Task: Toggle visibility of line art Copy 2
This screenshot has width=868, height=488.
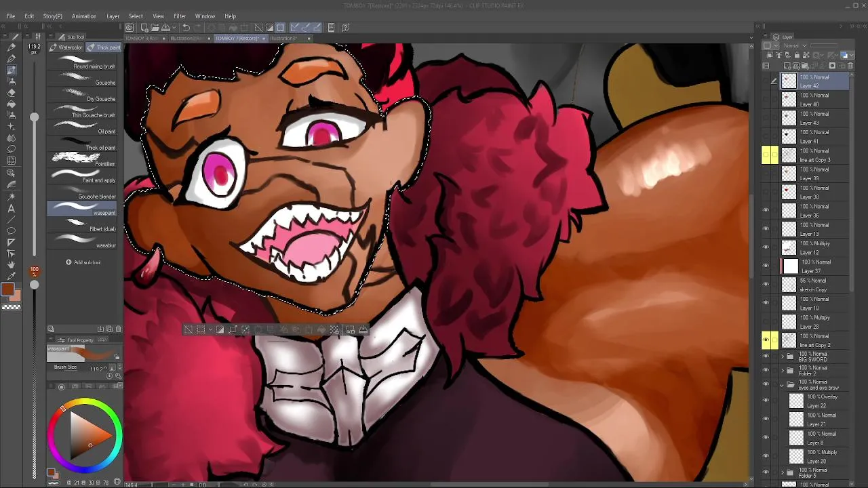Action: [x=766, y=340]
